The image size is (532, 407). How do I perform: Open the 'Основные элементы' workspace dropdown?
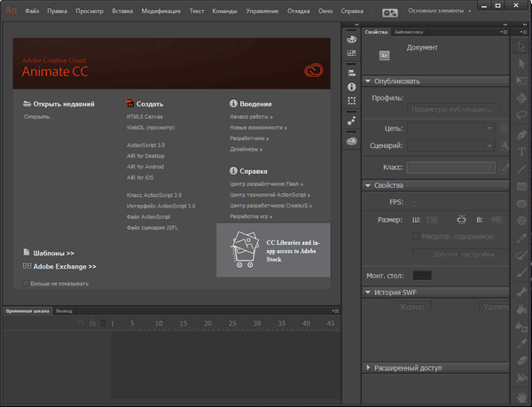point(440,11)
